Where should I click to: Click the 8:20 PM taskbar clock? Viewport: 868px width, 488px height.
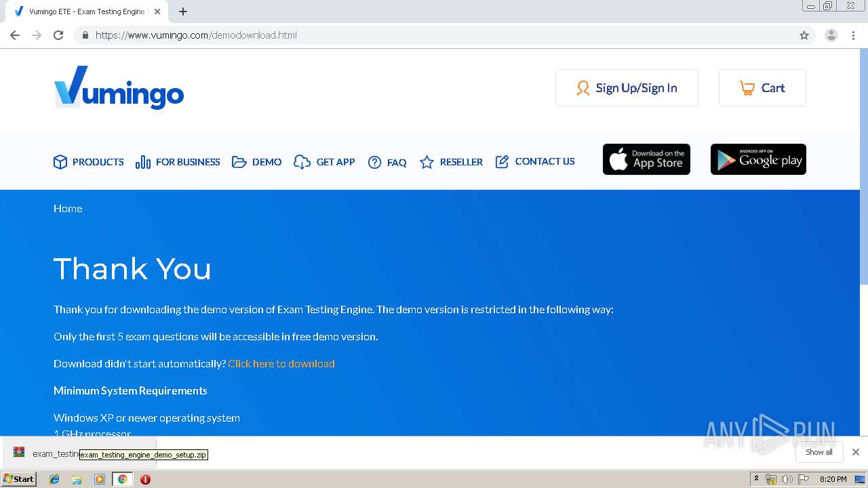[833, 479]
